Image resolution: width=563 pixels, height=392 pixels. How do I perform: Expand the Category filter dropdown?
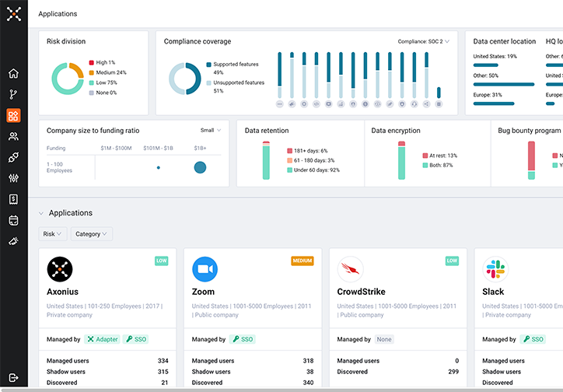(92, 234)
